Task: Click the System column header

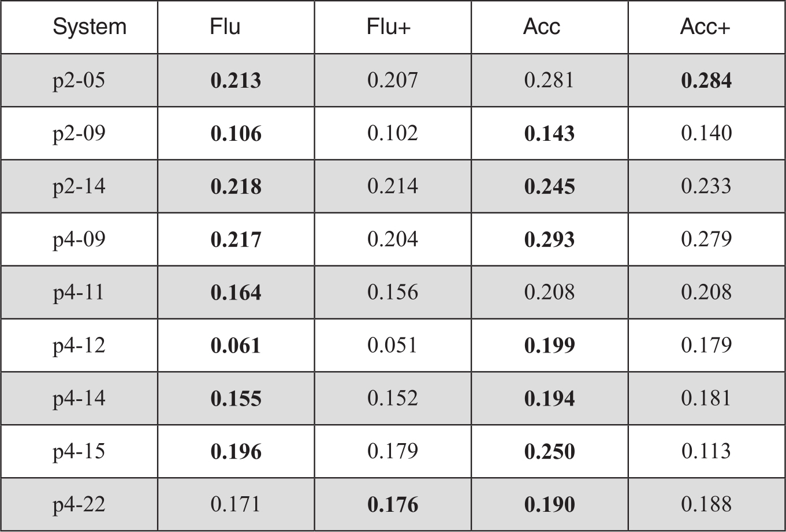Action: pos(90,27)
